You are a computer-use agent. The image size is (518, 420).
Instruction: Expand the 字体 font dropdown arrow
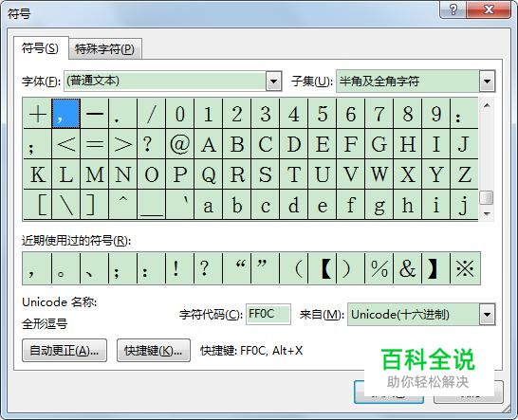point(273,81)
